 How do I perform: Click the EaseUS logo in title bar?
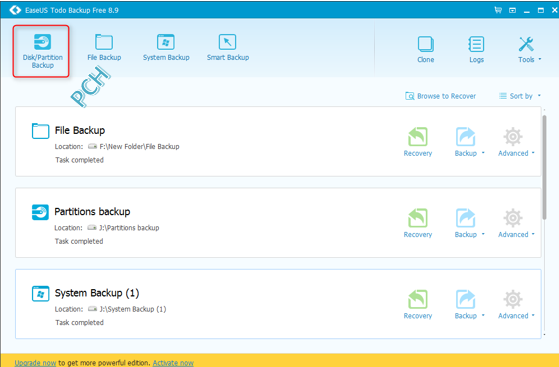pos(15,10)
